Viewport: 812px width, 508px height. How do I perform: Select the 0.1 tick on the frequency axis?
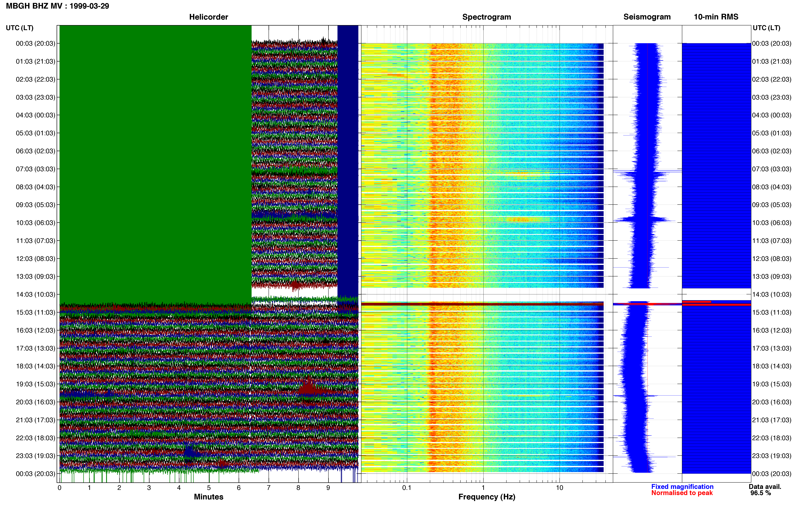(407, 488)
